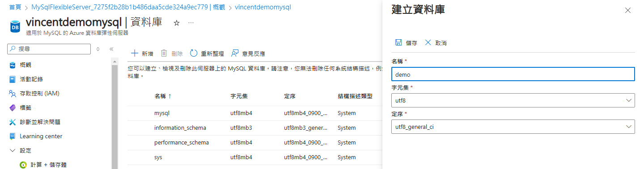Click 儲存 save button in create panel
644x169 pixels.
pos(406,43)
